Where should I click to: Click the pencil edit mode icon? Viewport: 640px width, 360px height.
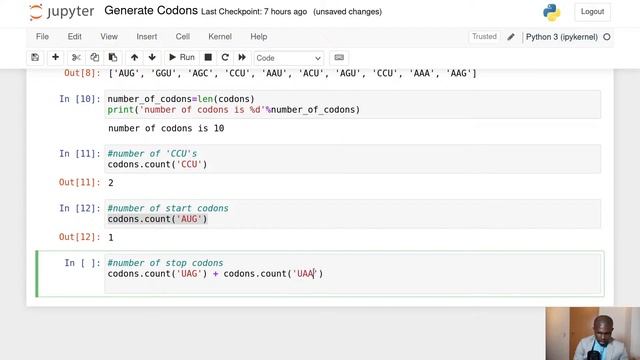pos(511,37)
